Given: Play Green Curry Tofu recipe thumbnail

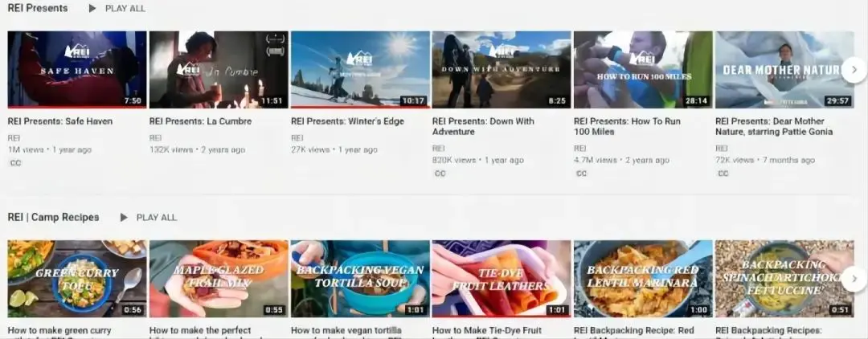Looking at the screenshot, I should 77,279.
